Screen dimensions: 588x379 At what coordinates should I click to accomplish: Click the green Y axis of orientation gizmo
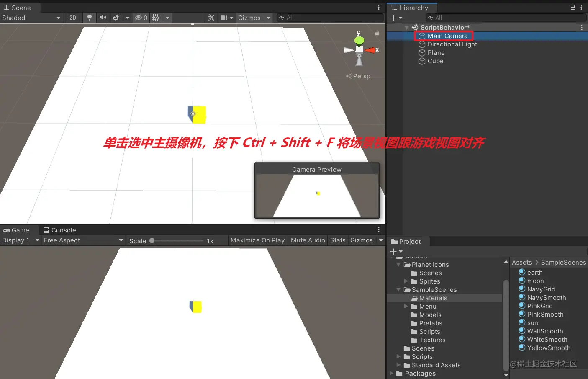(x=359, y=39)
